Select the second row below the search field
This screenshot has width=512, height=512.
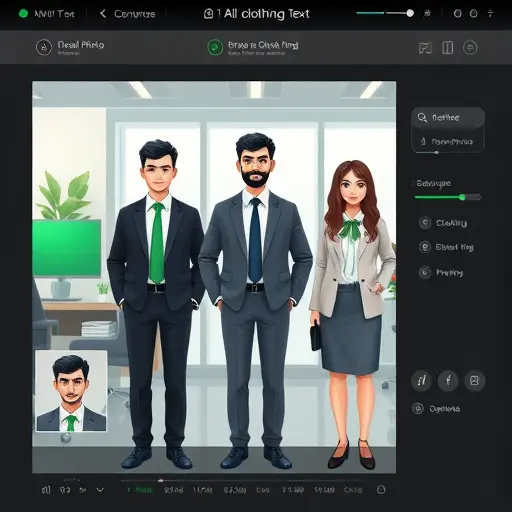click(448, 142)
